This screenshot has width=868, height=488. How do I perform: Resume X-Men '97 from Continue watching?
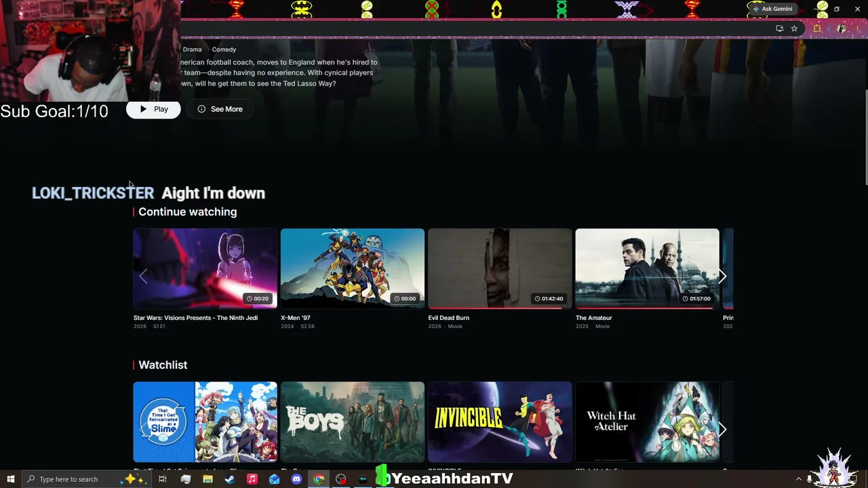click(x=353, y=268)
